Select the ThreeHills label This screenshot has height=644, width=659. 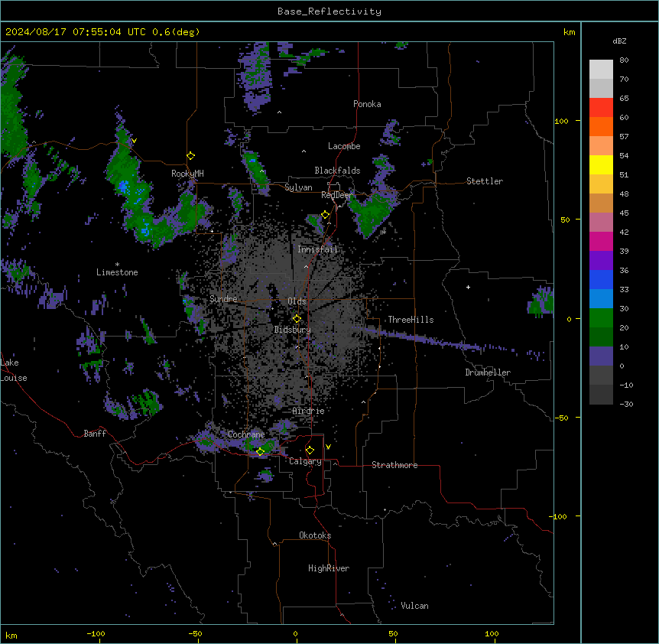411,320
